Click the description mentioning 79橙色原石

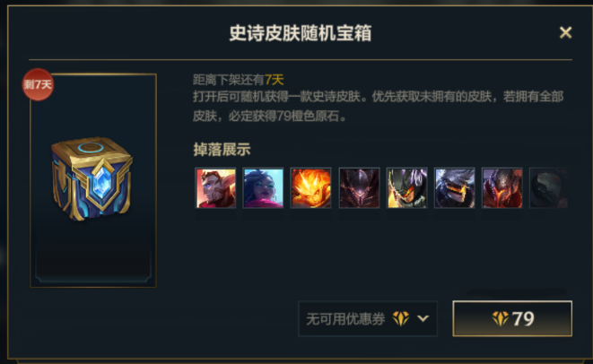pos(379,106)
